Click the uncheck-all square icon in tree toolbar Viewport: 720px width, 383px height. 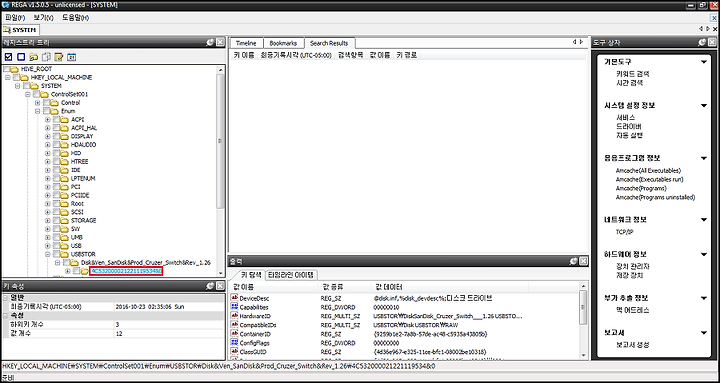[x=21, y=57]
